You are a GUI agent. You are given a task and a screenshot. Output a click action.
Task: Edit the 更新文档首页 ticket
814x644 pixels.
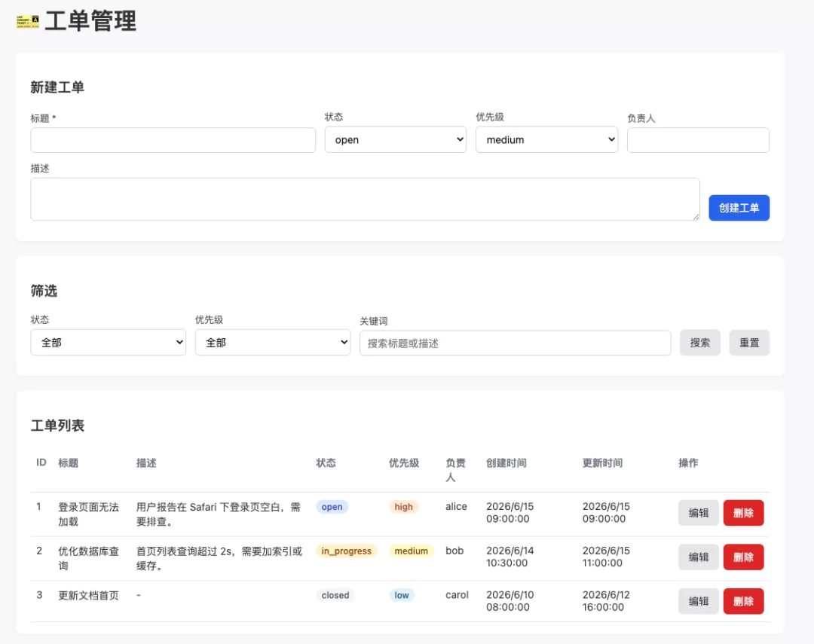pos(698,601)
